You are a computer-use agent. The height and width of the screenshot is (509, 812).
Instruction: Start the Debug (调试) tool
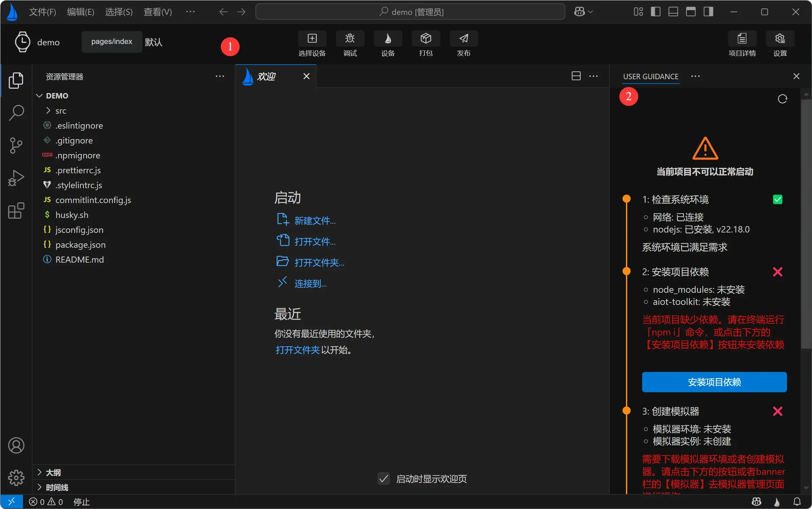[350, 44]
